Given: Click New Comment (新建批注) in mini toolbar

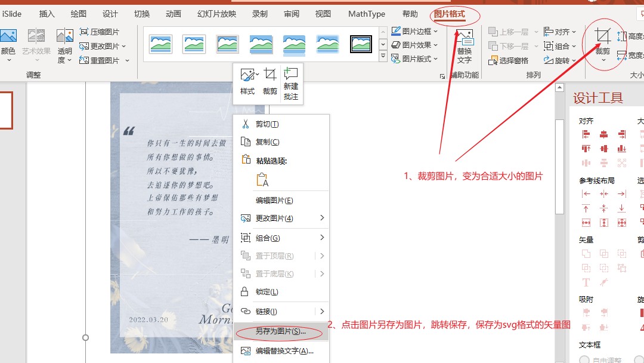Looking at the screenshot, I should point(291,84).
